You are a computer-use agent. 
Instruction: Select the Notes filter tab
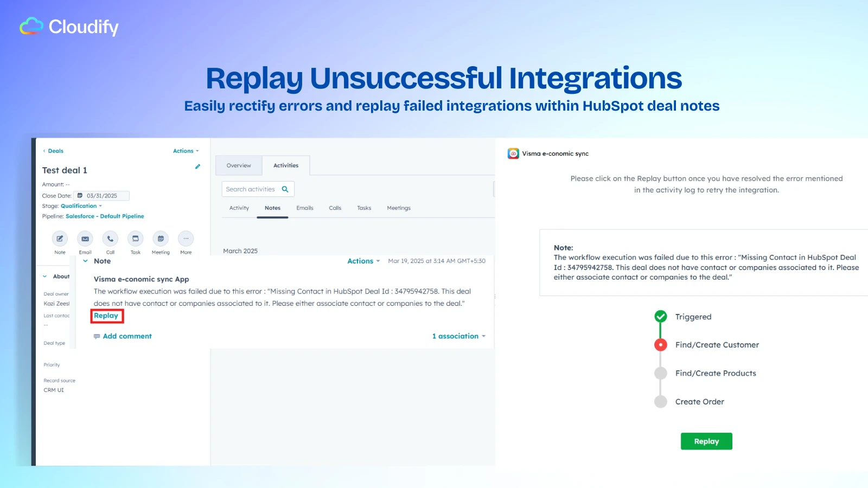coord(272,208)
